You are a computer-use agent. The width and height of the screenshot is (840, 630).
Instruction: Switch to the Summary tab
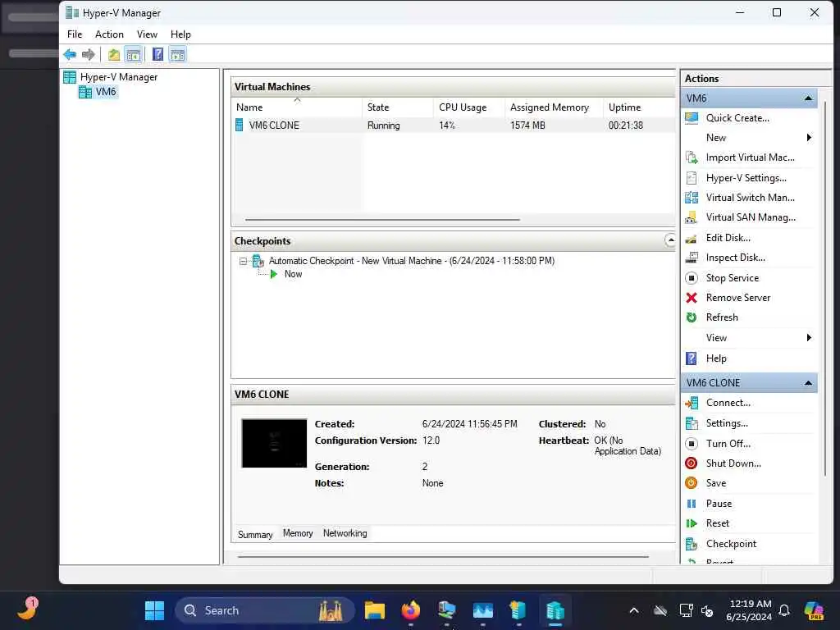click(x=255, y=534)
